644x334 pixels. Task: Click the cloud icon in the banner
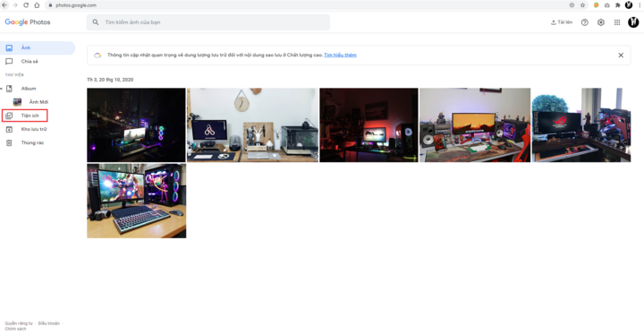[x=97, y=56]
